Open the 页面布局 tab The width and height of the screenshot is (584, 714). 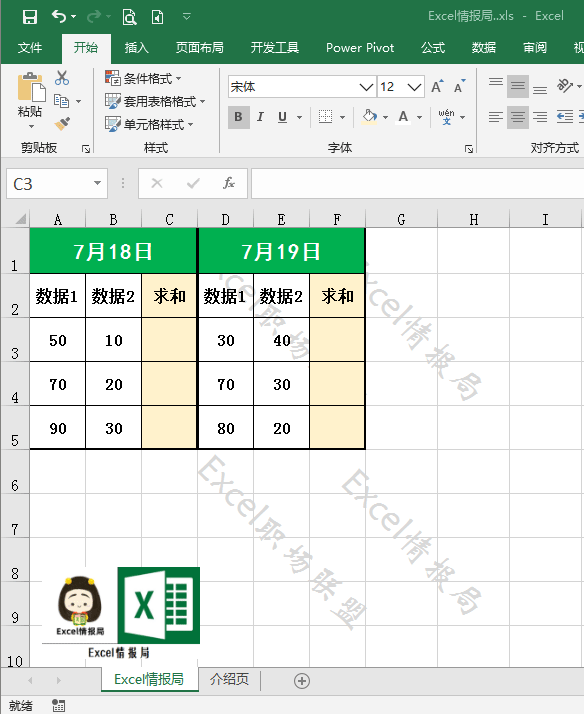pyautogui.click(x=199, y=47)
